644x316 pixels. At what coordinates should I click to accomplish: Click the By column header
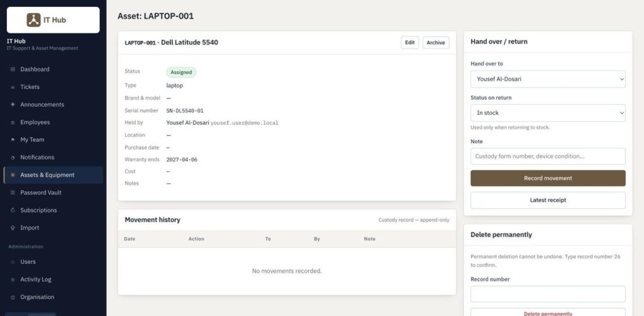tap(317, 239)
